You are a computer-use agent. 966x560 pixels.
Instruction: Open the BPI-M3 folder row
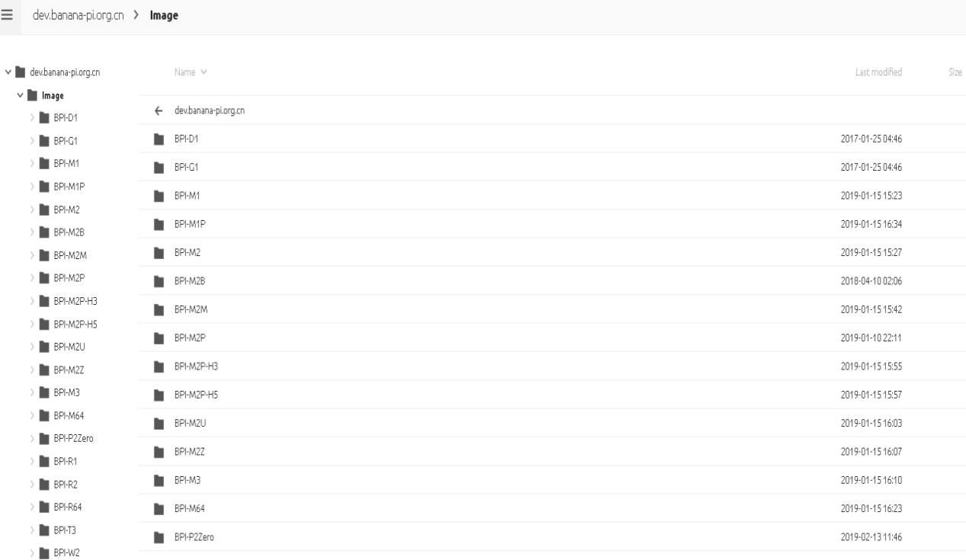click(x=187, y=481)
